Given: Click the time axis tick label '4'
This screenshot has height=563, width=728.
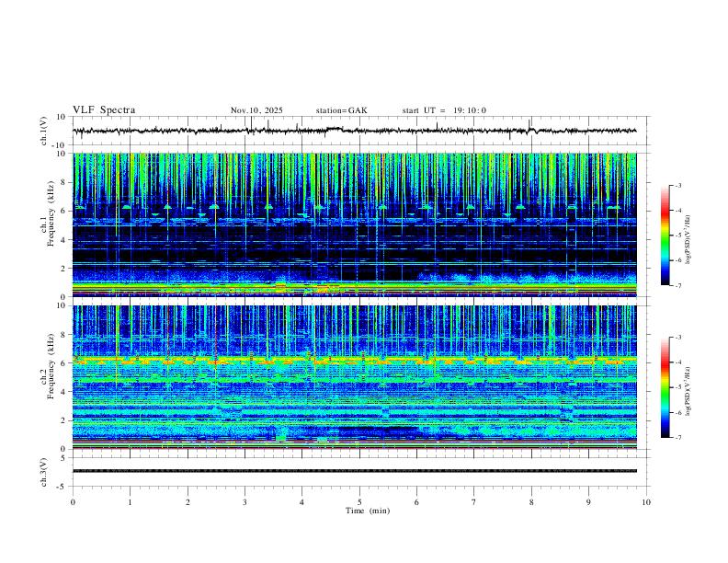Looking at the screenshot, I should pyautogui.click(x=302, y=502).
